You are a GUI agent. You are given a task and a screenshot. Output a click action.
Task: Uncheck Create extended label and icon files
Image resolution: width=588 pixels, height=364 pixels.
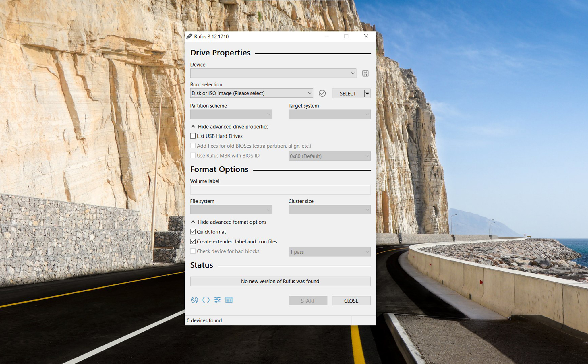pos(193,241)
